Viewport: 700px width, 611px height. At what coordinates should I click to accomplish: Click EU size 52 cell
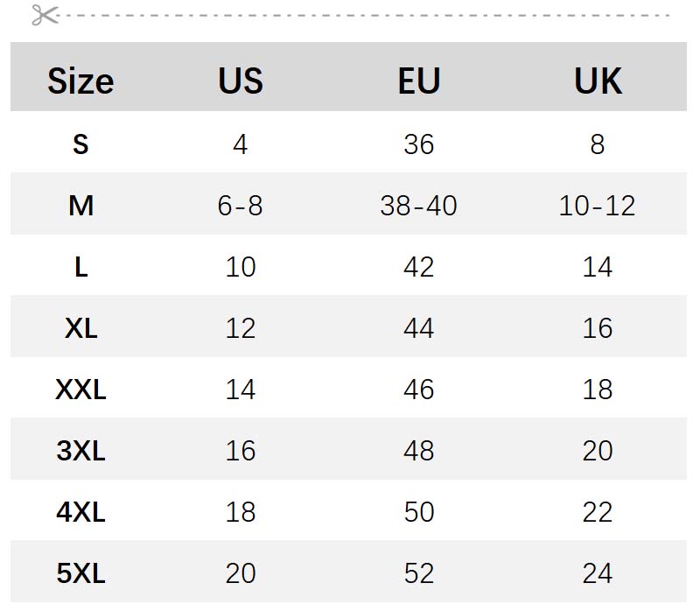(419, 573)
